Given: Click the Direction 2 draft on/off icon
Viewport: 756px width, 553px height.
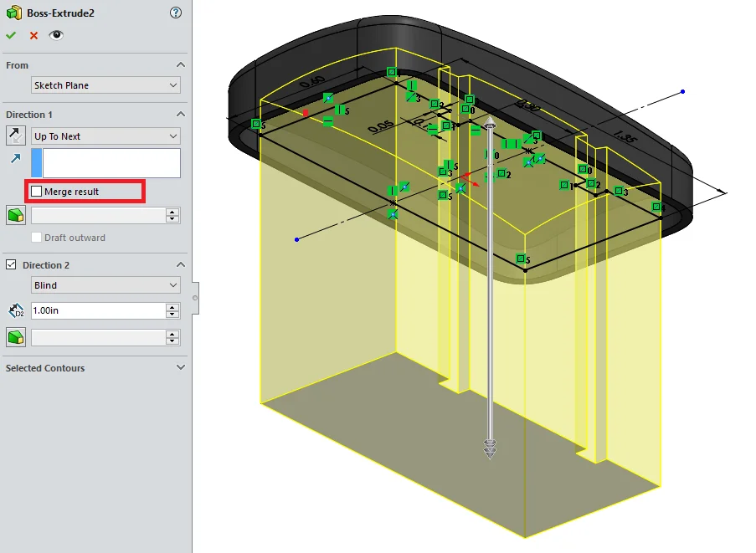Looking at the screenshot, I should point(15,337).
